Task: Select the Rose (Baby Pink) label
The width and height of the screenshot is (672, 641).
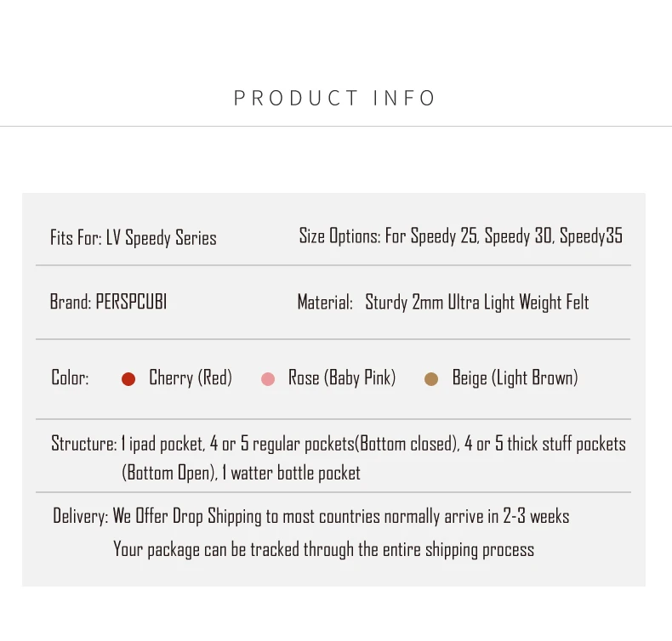Action: click(x=342, y=377)
